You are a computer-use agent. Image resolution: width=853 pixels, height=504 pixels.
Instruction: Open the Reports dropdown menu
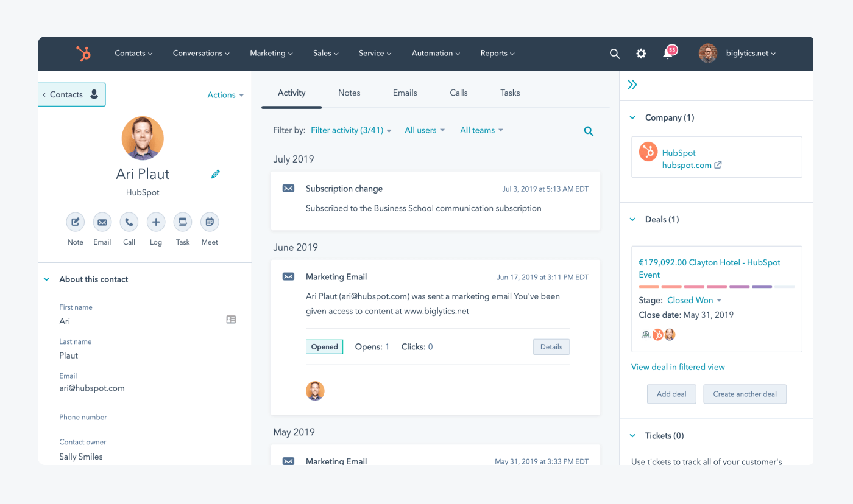[x=497, y=54]
